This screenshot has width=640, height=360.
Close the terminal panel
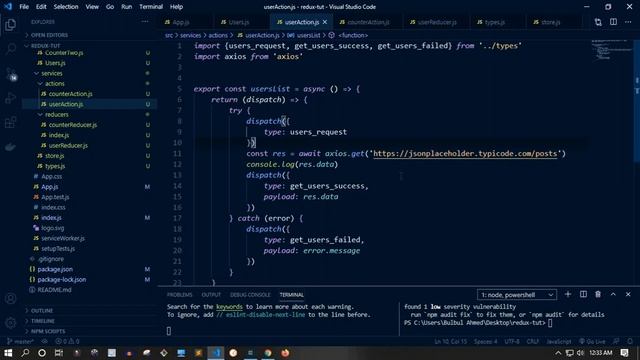pyautogui.click(x=628, y=294)
